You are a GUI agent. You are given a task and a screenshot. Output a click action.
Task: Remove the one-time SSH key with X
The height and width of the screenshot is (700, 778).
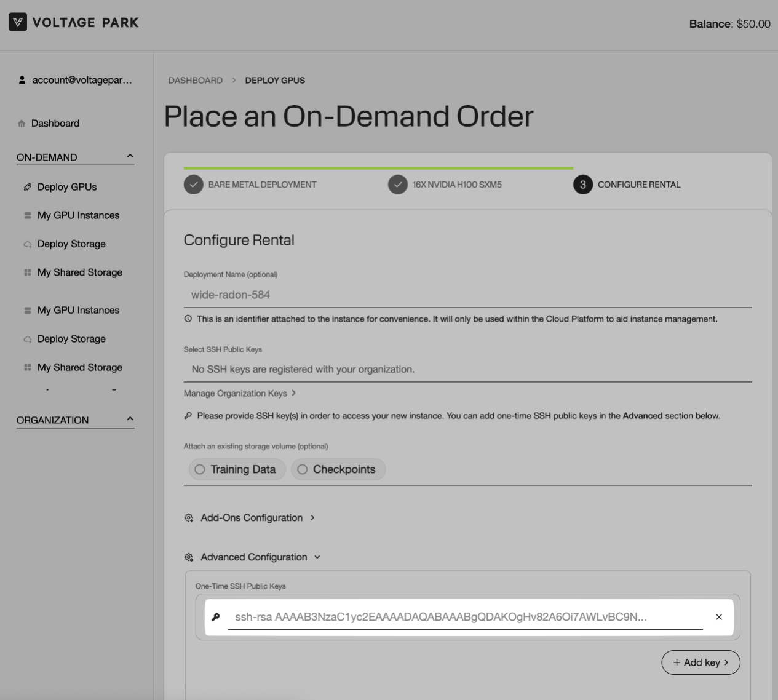coord(718,617)
